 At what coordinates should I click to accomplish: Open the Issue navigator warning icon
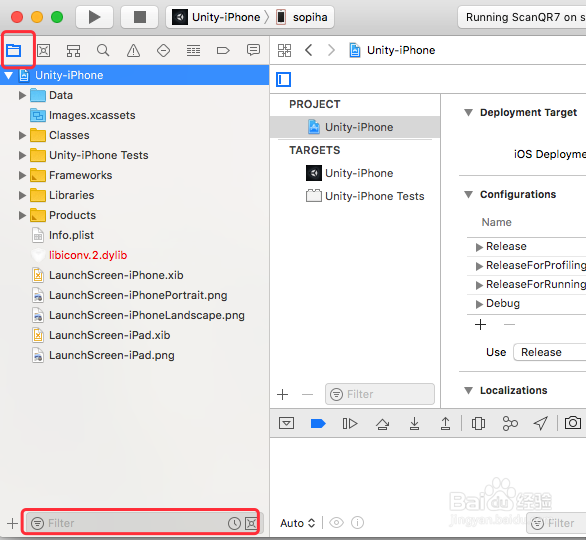coord(133,50)
